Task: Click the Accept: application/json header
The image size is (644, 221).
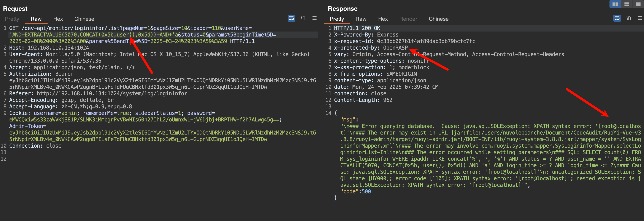Action: pyautogui.click(x=72, y=67)
